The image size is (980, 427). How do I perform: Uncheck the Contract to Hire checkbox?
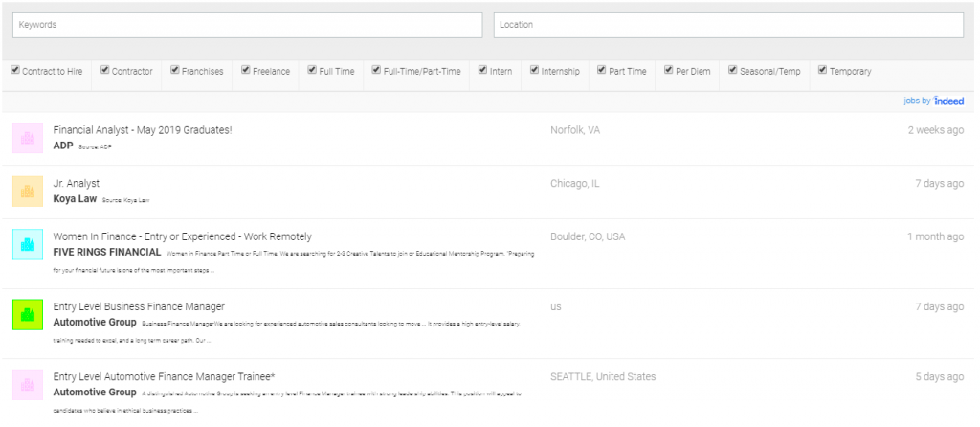[15, 70]
